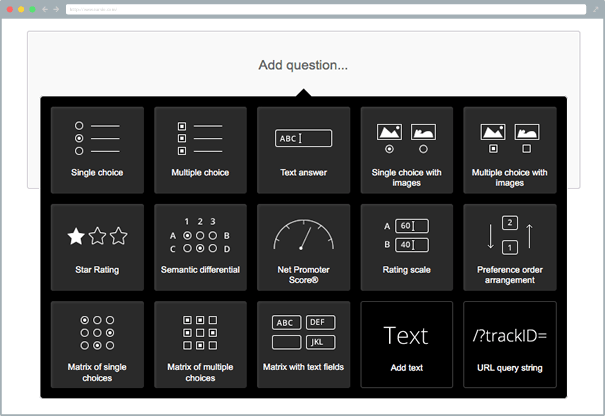Add Preference order arrangement question
The image size is (605, 416).
click(x=509, y=247)
